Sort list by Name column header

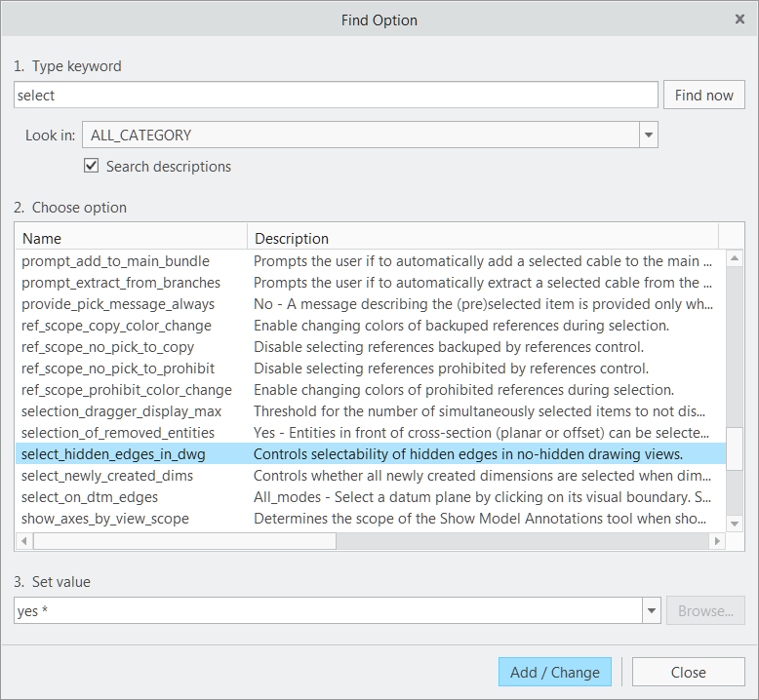pos(131,238)
